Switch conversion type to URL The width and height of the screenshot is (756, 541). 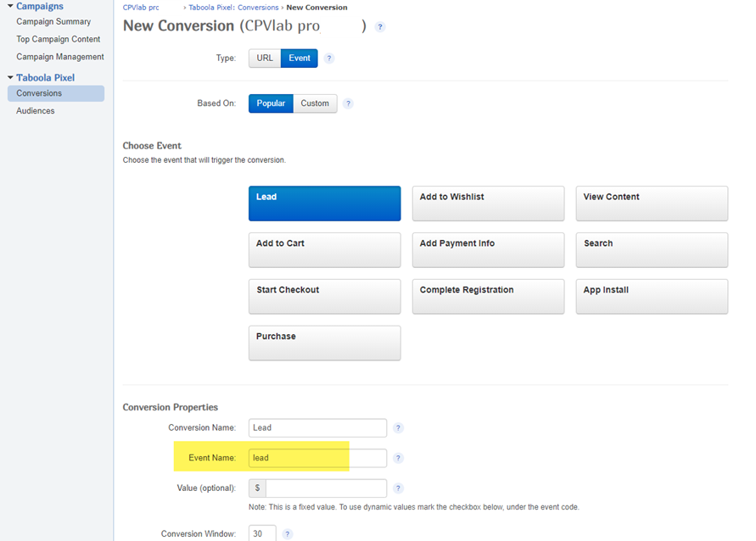click(x=264, y=58)
